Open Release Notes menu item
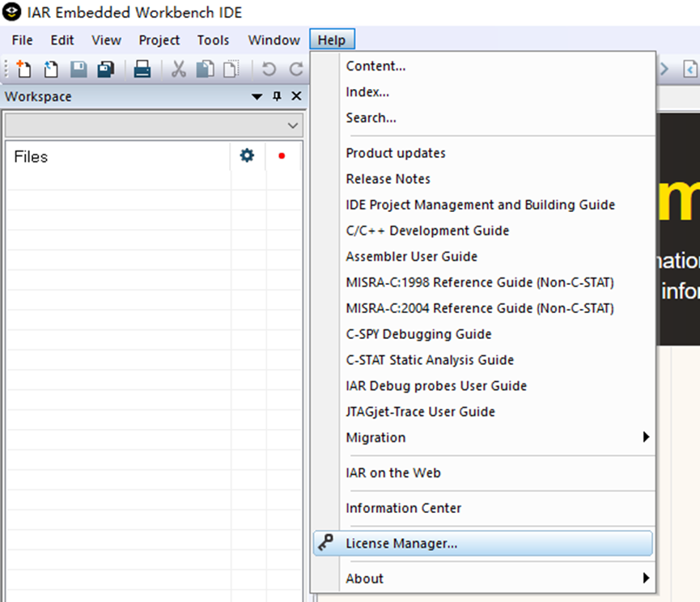 483,179
